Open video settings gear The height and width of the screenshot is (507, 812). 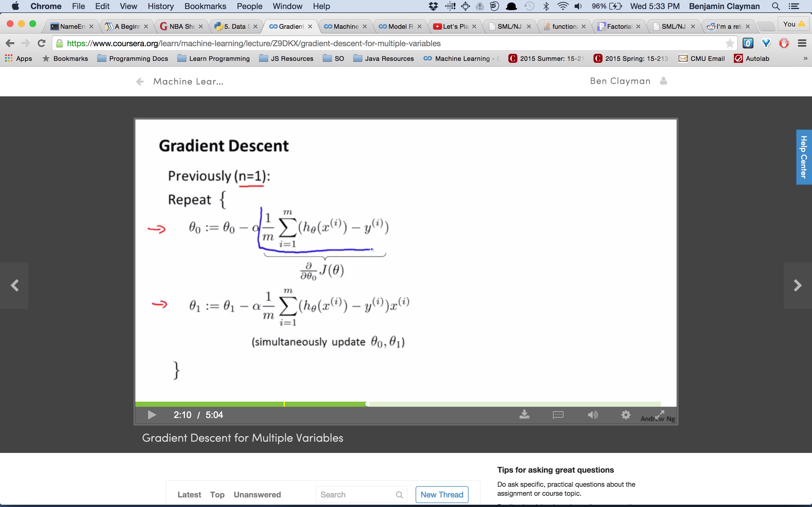[626, 415]
